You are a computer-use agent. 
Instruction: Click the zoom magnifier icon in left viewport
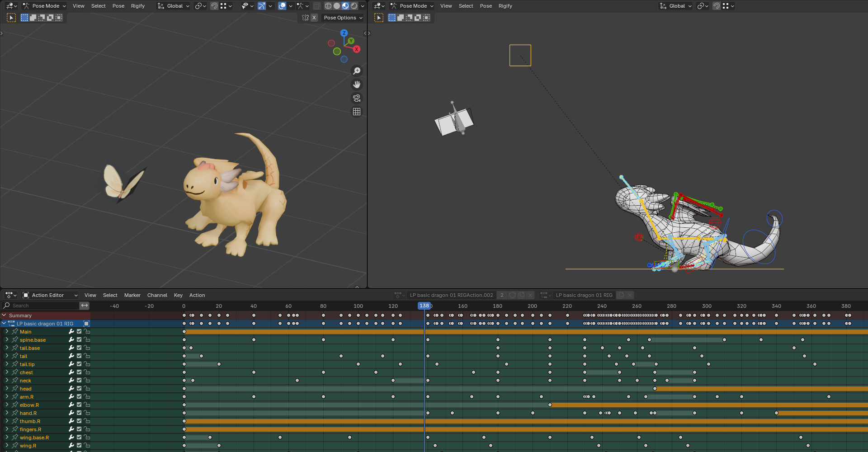tap(357, 71)
